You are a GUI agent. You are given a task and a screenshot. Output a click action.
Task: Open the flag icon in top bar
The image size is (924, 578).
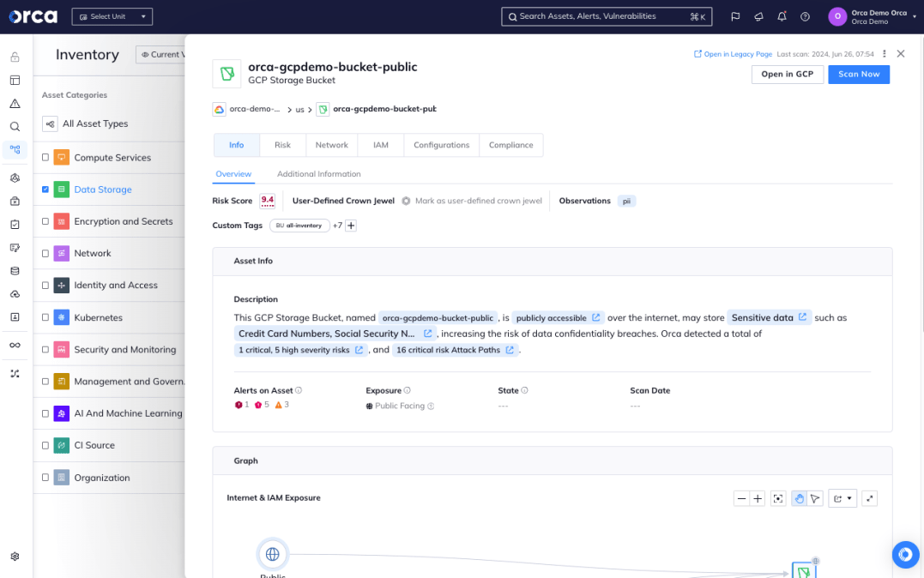pyautogui.click(x=735, y=16)
